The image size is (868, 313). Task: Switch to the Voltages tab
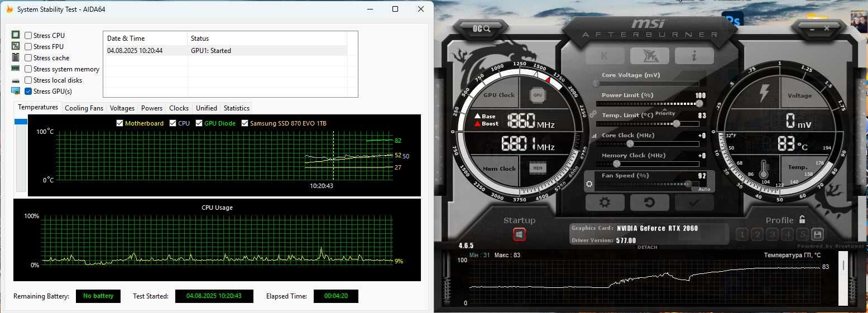point(122,108)
